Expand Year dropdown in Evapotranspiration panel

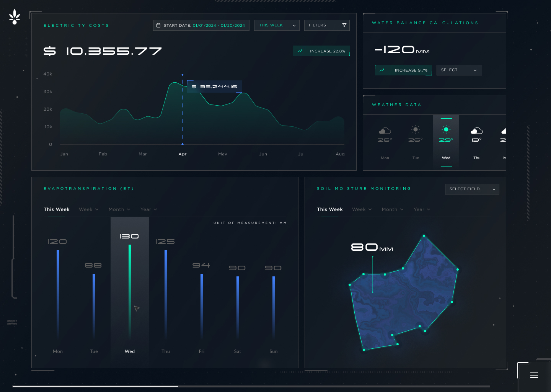pos(149,209)
